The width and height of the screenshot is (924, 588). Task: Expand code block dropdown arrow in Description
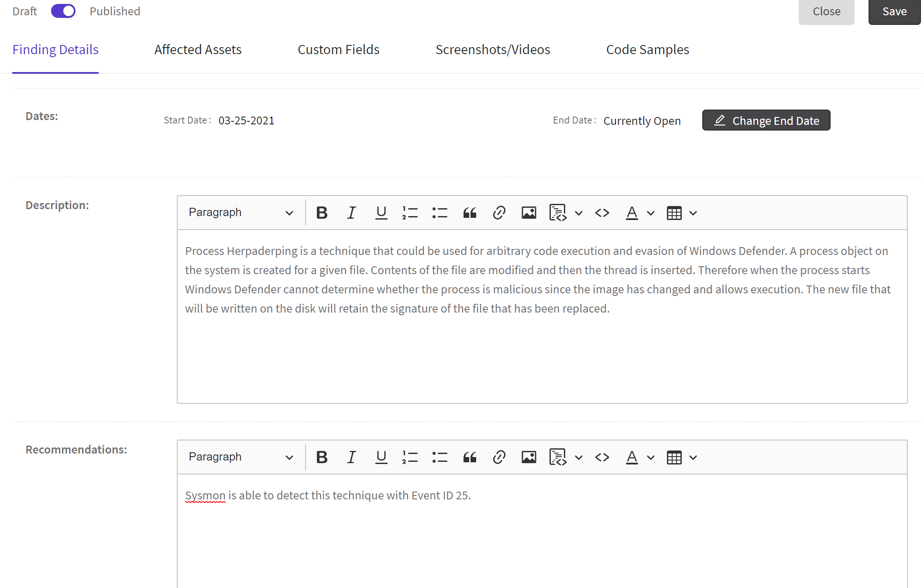579,213
